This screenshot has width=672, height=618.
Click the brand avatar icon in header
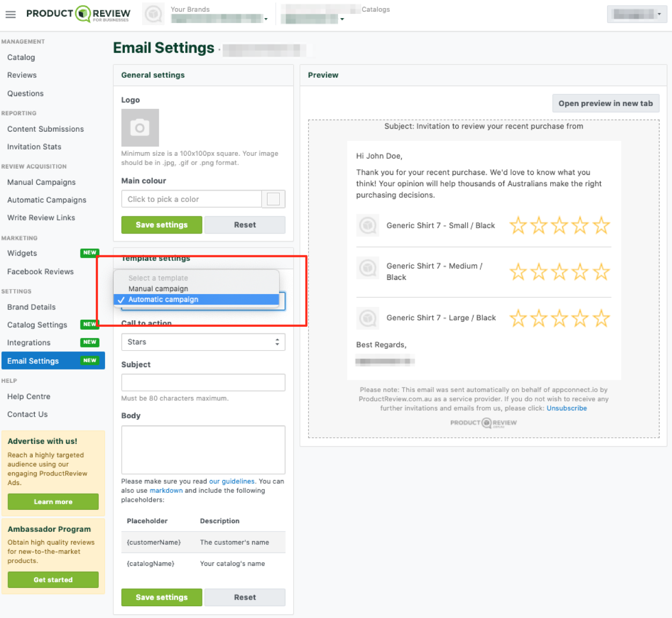153,14
